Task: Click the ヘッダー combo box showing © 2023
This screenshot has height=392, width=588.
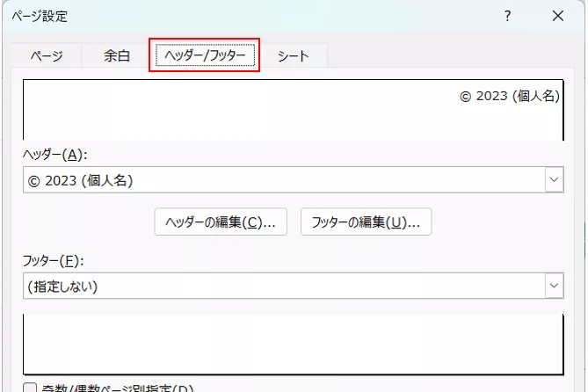Action: (283, 180)
